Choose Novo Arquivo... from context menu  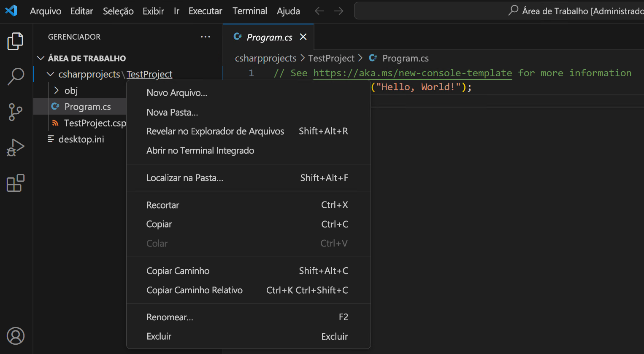click(249, 93)
